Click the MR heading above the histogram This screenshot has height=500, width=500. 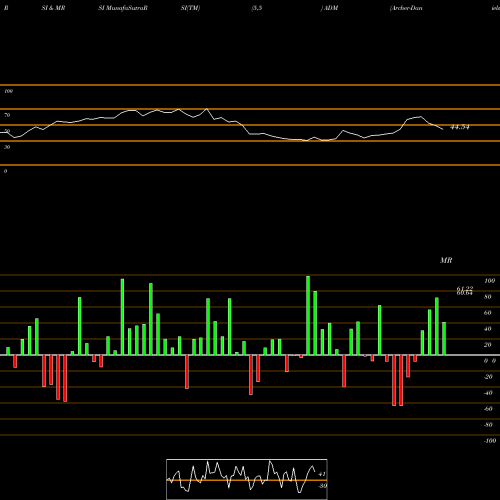pyautogui.click(x=446, y=260)
